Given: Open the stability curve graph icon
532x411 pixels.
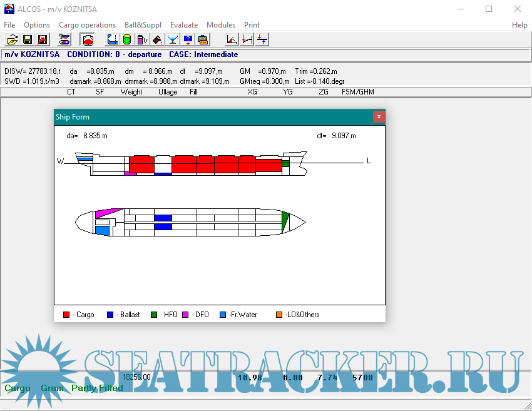Looking at the screenshot, I should click(232, 39).
